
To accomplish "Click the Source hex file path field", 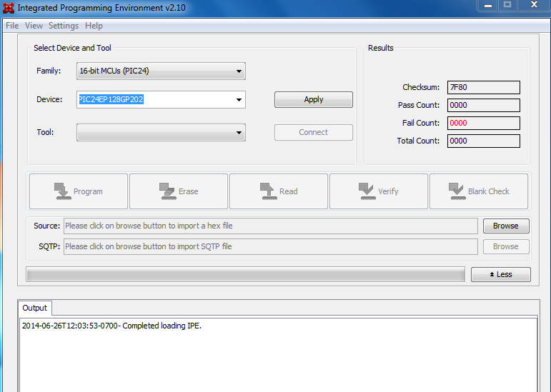I will [x=271, y=226].
